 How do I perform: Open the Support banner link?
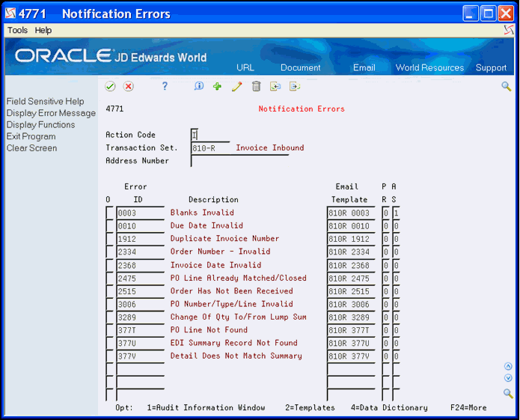491,67
